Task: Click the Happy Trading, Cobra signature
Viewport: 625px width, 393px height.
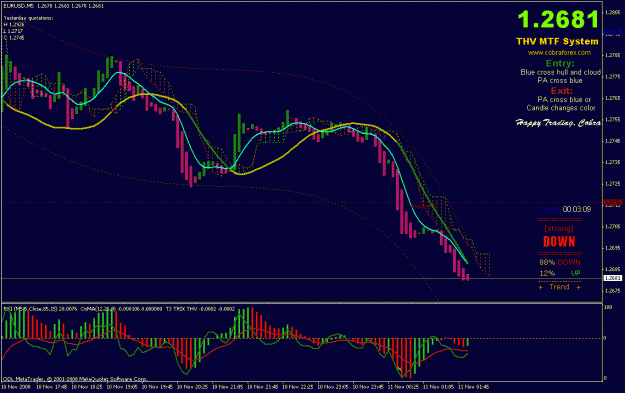Action: pos(558,123)
